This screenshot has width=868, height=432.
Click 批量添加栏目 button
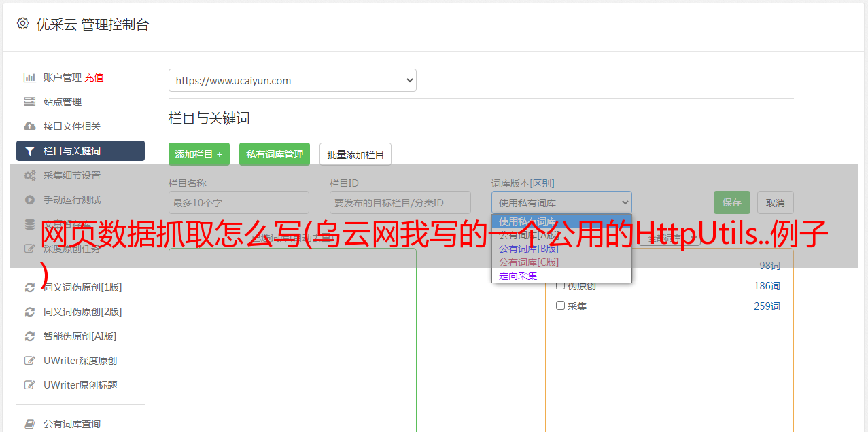coord(355,154)
